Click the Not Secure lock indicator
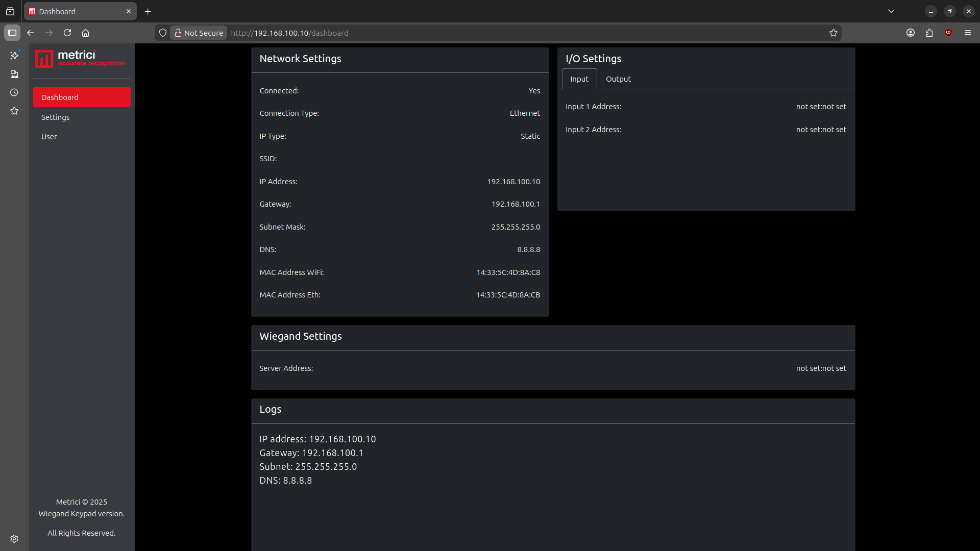Image resolution: width=980 pixels, height=551 pixels. pos(199,33)
